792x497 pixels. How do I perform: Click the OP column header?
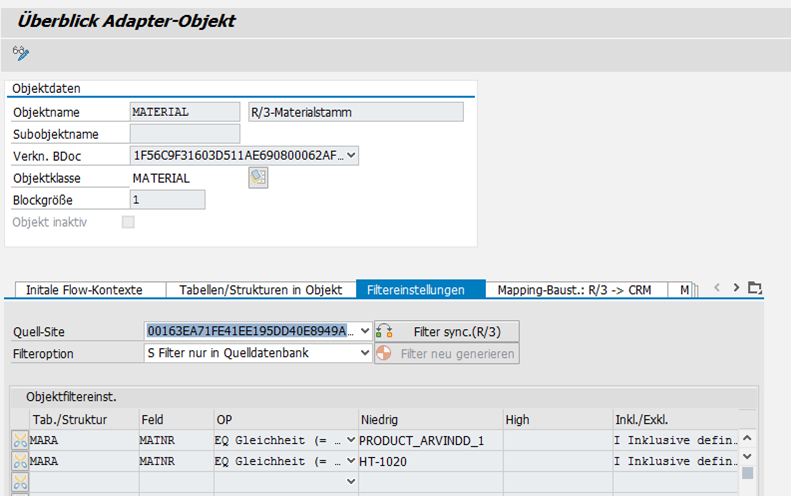(x=286, y=420)
